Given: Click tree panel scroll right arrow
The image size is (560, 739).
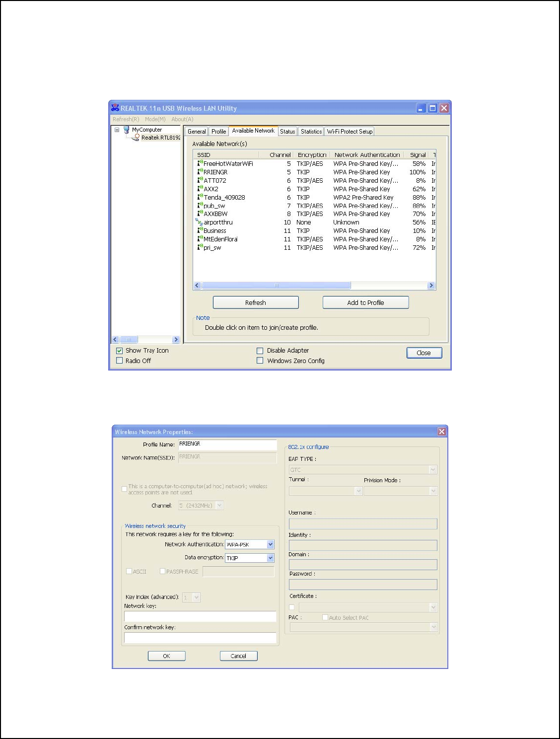Looking at the screenshot, I should click(x=176, y=340).
